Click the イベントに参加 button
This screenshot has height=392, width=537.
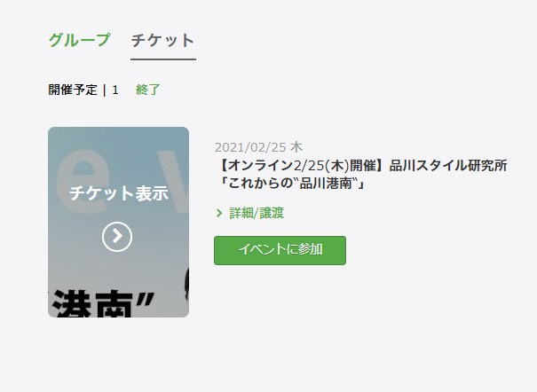tap(280, 250)
